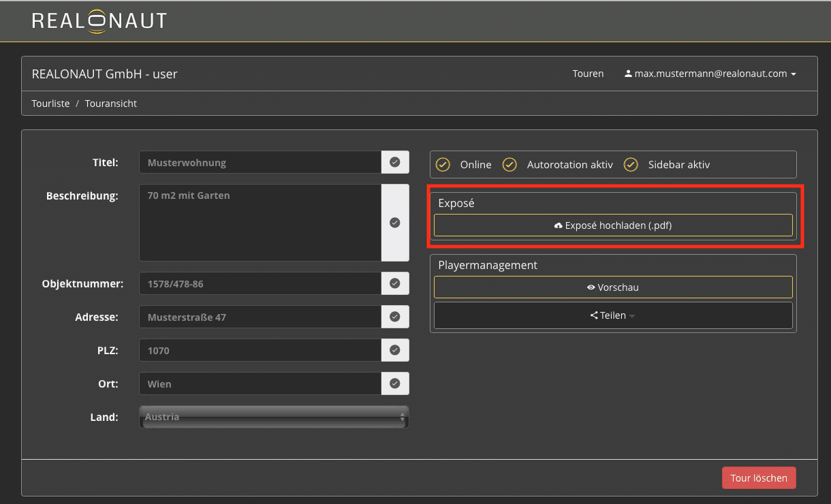Click the user profile icon

click(x=628, y=74)
